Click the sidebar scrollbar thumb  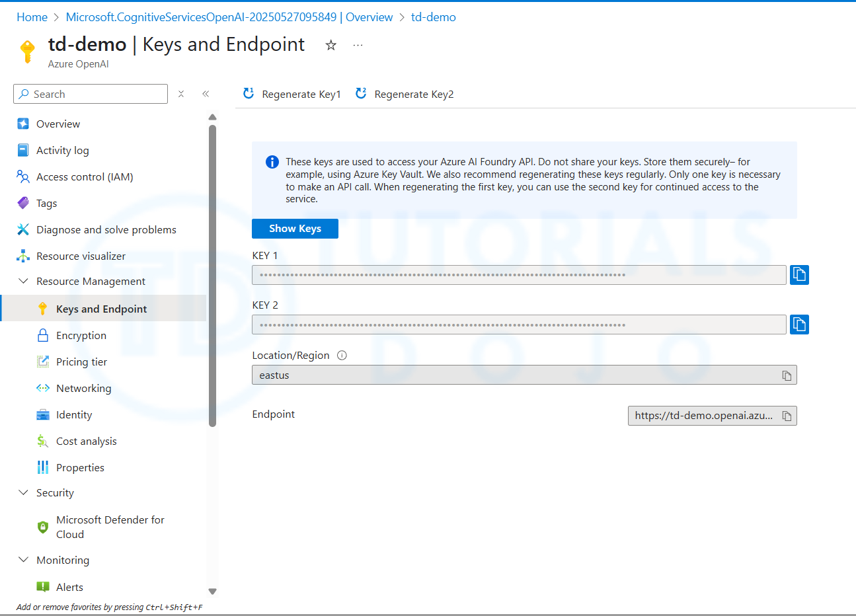point(212,276)
